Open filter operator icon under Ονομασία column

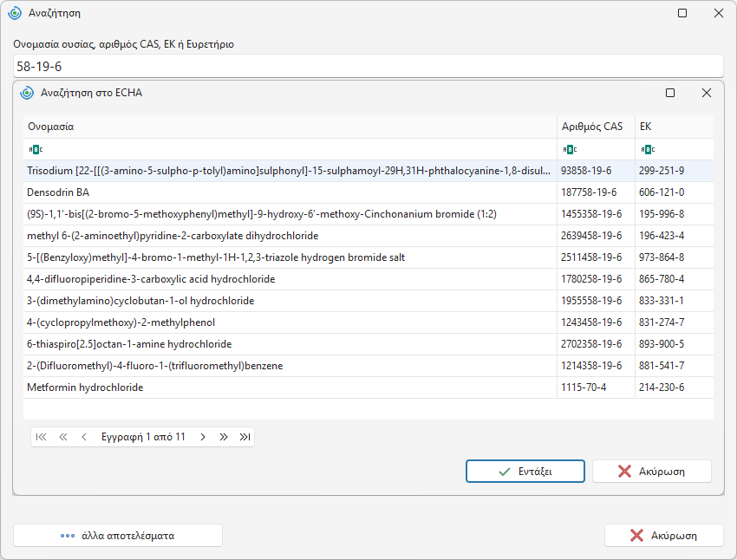pos(36,149)
